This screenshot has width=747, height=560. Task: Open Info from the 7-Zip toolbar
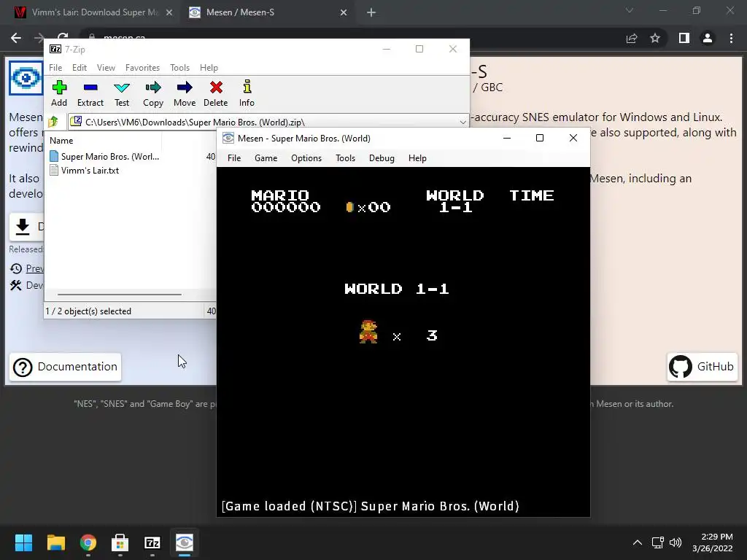click(247, 93)
